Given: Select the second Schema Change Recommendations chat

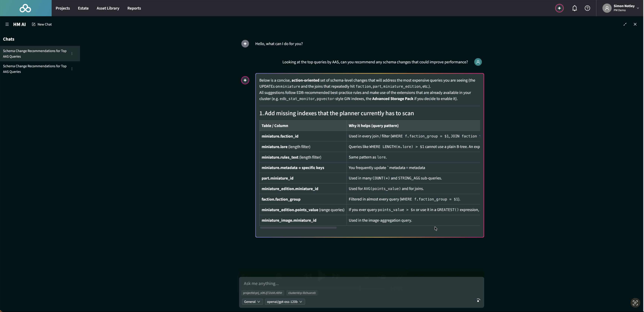Looking at the screenshot, I should 35,69.
